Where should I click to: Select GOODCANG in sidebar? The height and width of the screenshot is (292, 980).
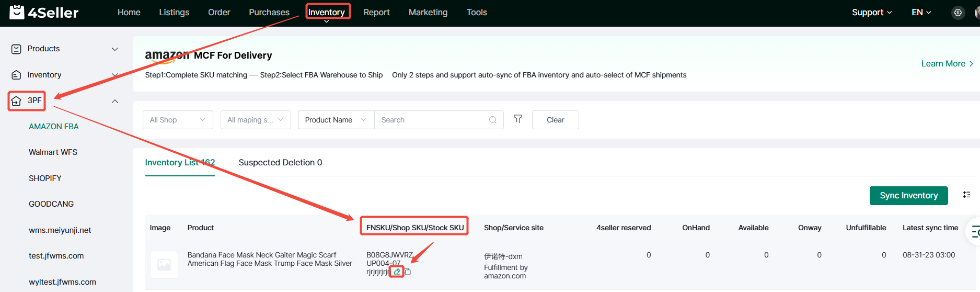tap(51, 204)
